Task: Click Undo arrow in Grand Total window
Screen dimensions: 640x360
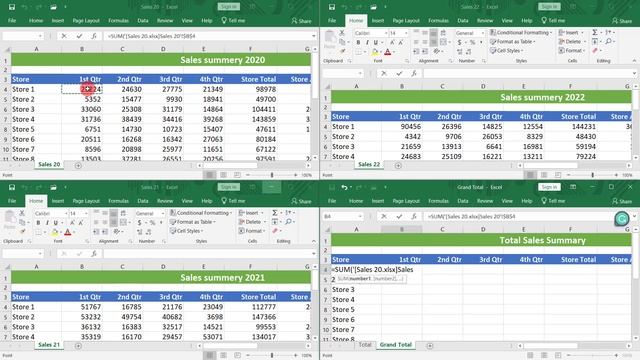Action: point(344,187)
